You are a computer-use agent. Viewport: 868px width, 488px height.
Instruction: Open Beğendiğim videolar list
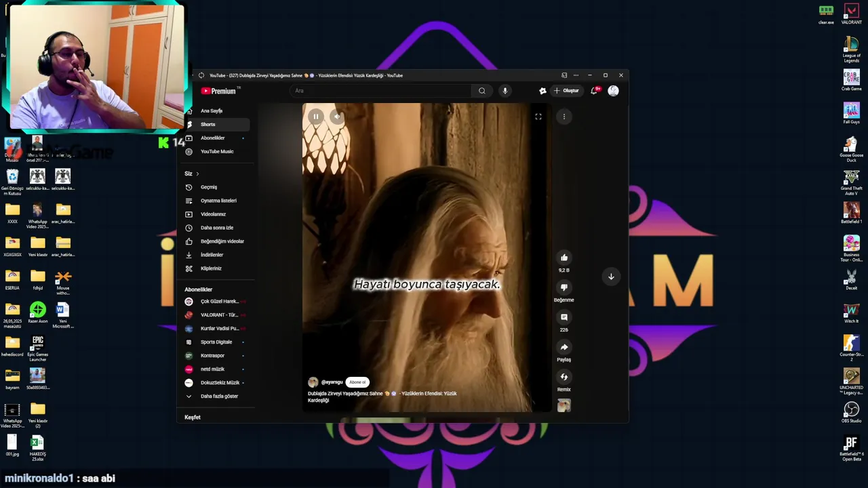coord(216,241)
